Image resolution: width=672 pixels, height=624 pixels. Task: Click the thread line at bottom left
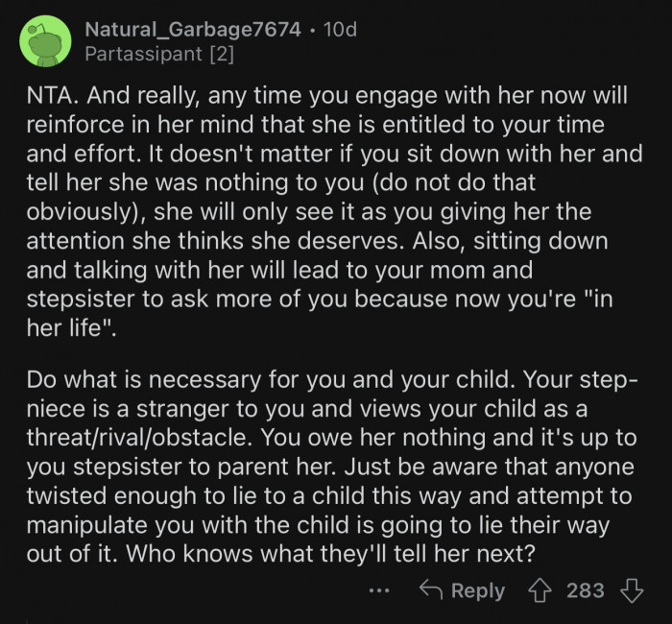pos(27,620)
